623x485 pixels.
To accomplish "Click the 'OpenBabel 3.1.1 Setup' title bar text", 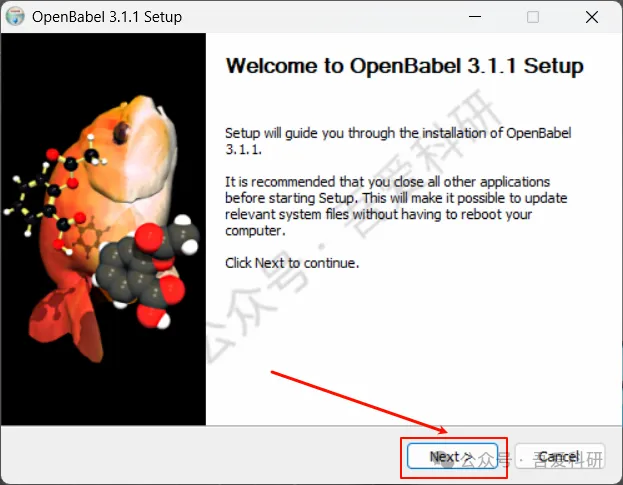I will [x=107, y=17].
